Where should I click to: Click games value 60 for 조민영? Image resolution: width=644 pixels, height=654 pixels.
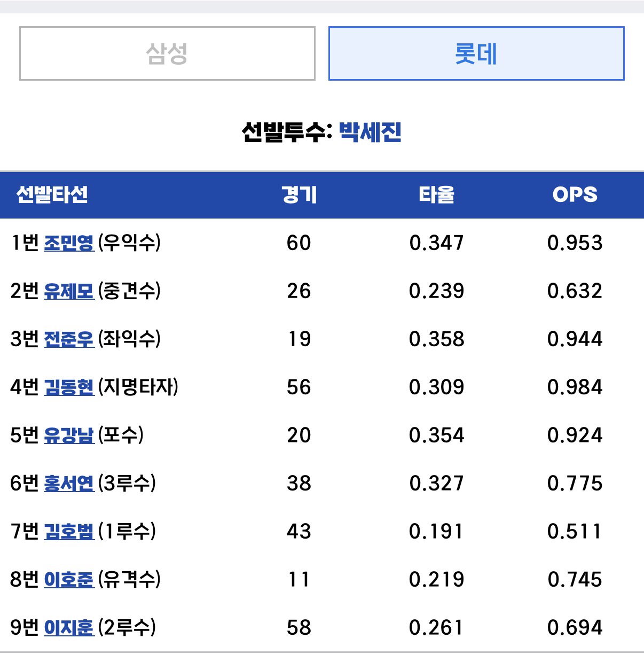pos(299,243)
